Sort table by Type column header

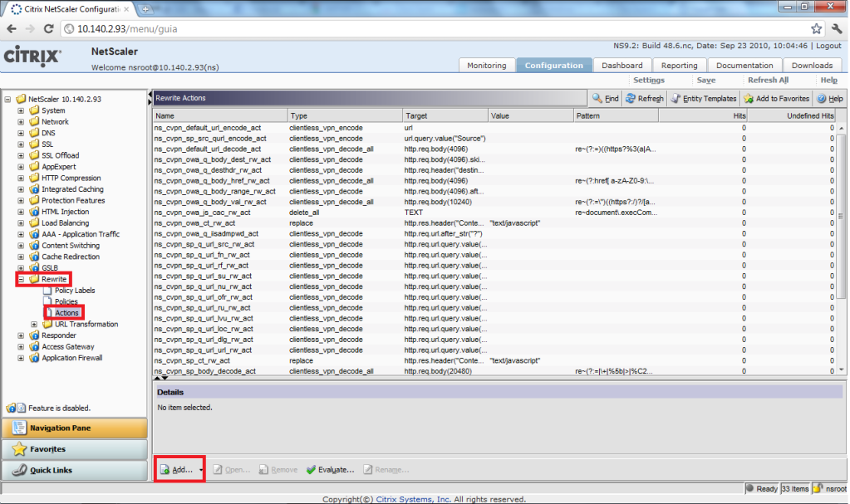[346, 115]
